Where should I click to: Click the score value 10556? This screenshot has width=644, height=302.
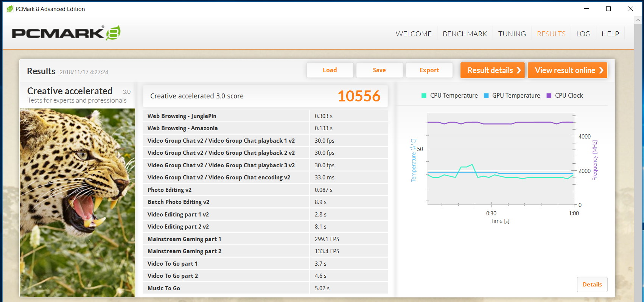359,96
